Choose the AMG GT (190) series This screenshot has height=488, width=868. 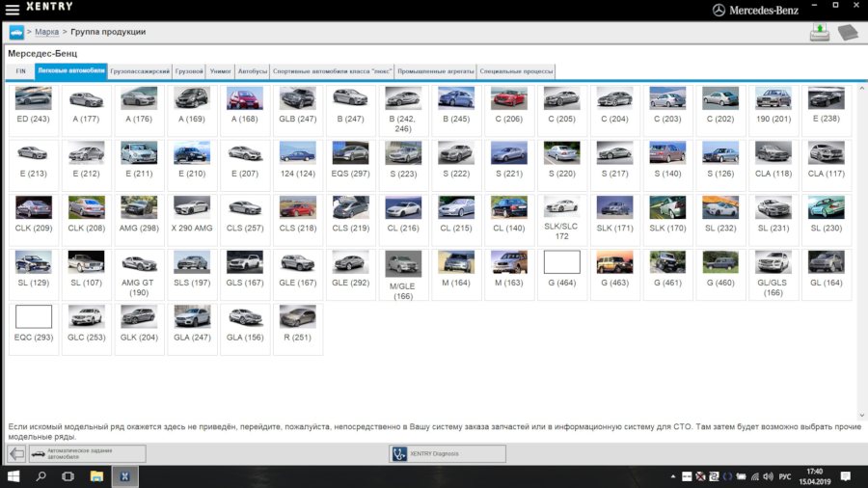point(139,275)
